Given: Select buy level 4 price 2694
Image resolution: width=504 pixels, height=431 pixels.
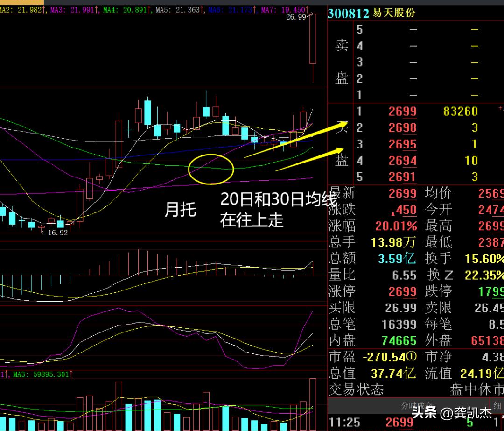Looking at the screenshot, I should 402,161.
